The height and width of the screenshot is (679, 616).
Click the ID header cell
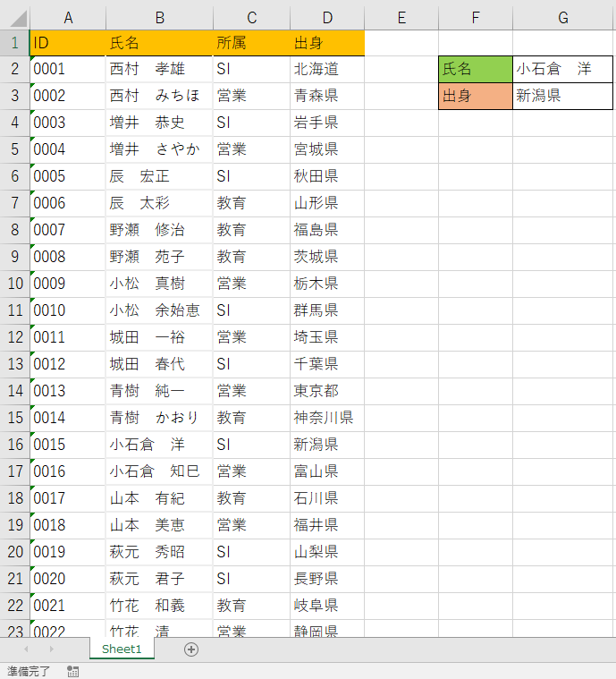pos(68,43)
